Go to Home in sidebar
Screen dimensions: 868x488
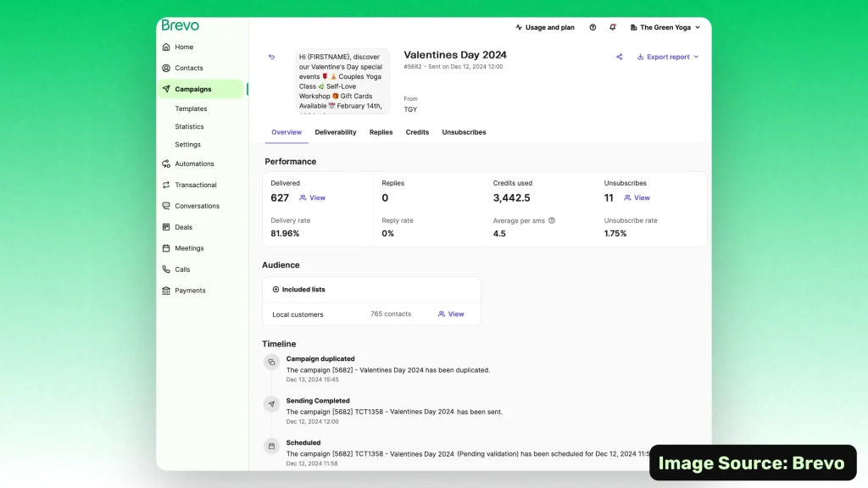pos(184,47)
